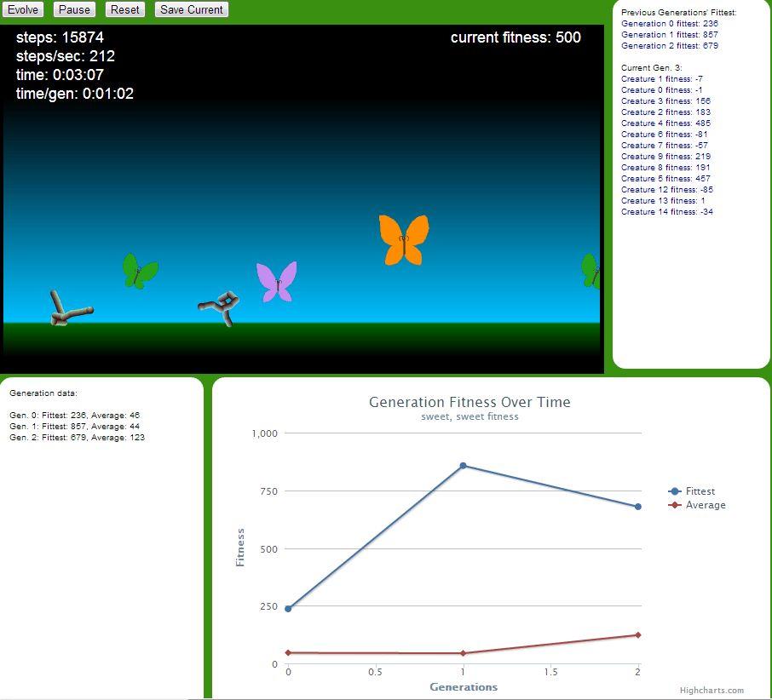
Task: Toggle the Average series in chart legend
Action: (x=697, y=505)
